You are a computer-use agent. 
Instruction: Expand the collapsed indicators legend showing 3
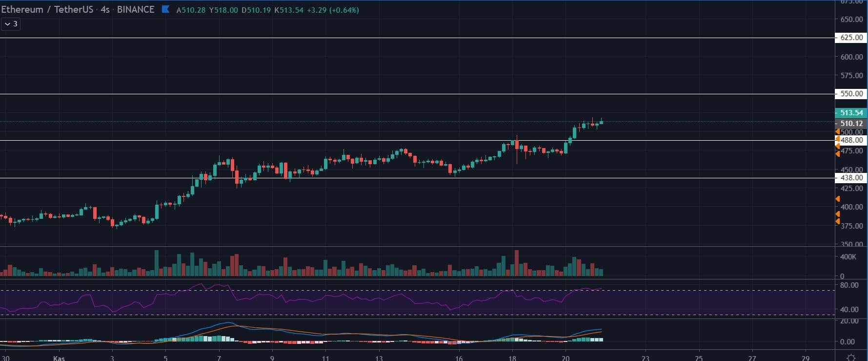click(x=11, y=24)
